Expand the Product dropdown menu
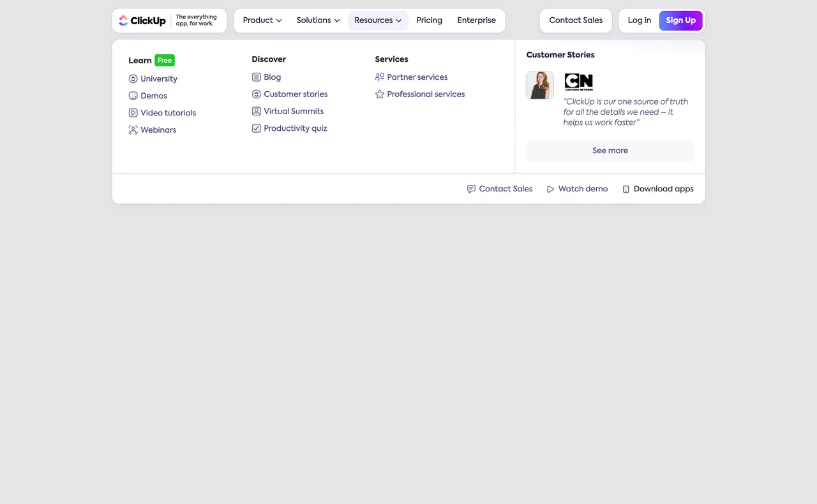817x504 pixels. click(262, 20)
